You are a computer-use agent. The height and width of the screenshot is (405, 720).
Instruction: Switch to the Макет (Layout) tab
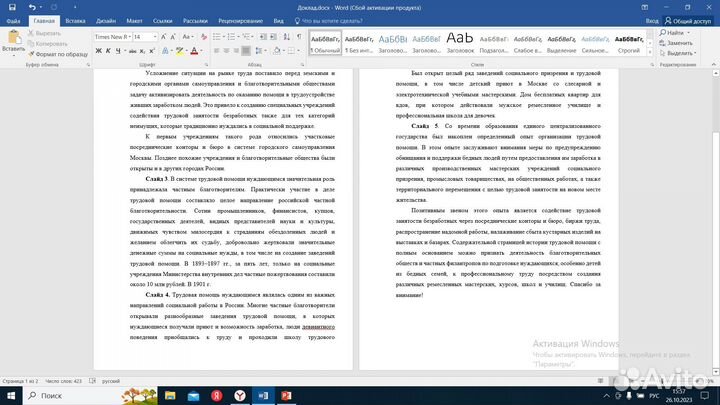pos(134,21)
